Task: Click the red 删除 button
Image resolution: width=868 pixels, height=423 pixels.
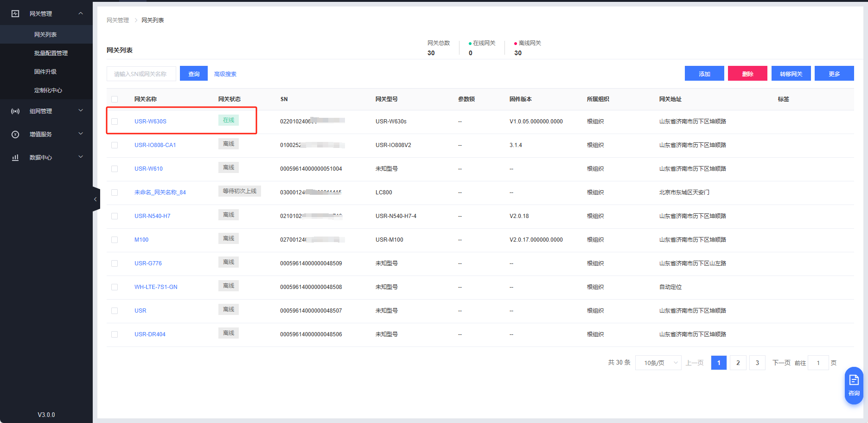Action: point(747,74)
